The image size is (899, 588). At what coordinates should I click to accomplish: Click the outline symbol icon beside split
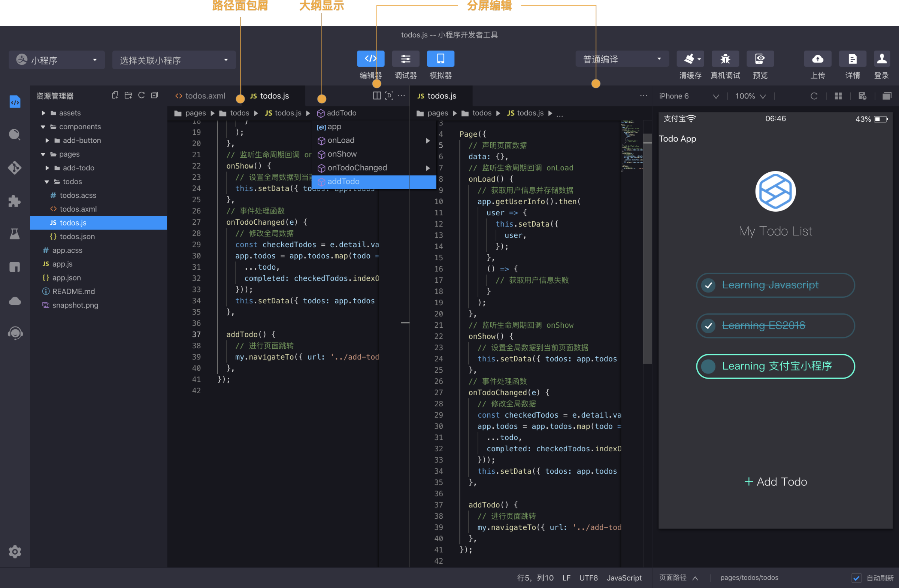tap(389, 96)
